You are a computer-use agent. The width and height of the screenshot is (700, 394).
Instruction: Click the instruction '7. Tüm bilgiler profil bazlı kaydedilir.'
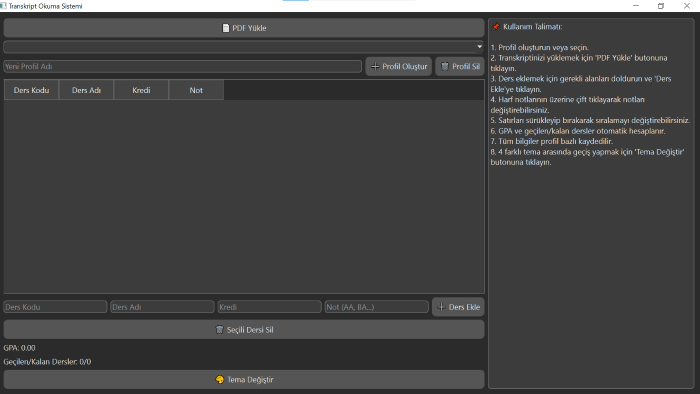(x=552, y=141)
